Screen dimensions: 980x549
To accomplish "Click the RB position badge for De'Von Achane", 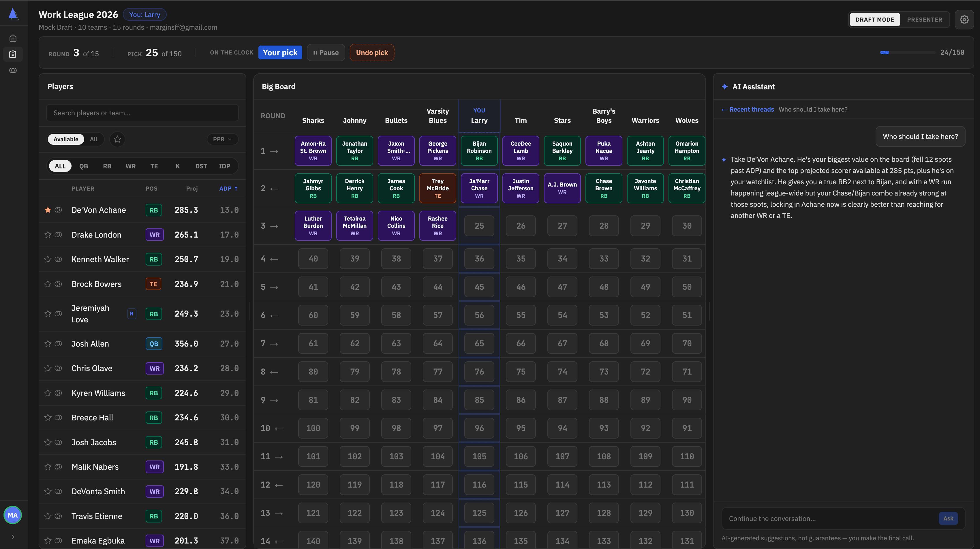I will coord(154,210).
